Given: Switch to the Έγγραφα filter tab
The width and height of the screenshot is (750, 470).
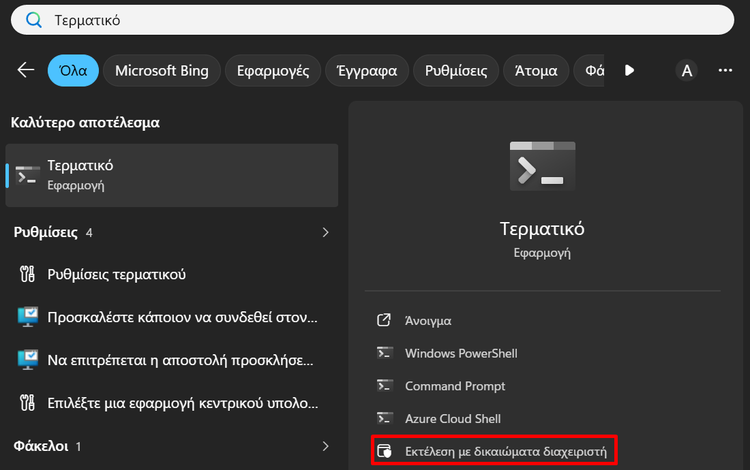Looking at the screenshot, I should 369,70.
